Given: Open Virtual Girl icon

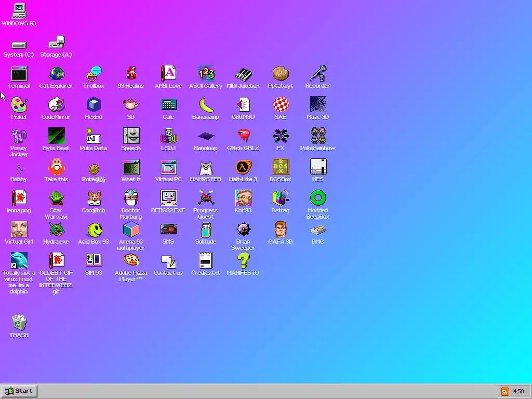Looking at the screenshot, I should pyautogui.click(x=19, y=230).
